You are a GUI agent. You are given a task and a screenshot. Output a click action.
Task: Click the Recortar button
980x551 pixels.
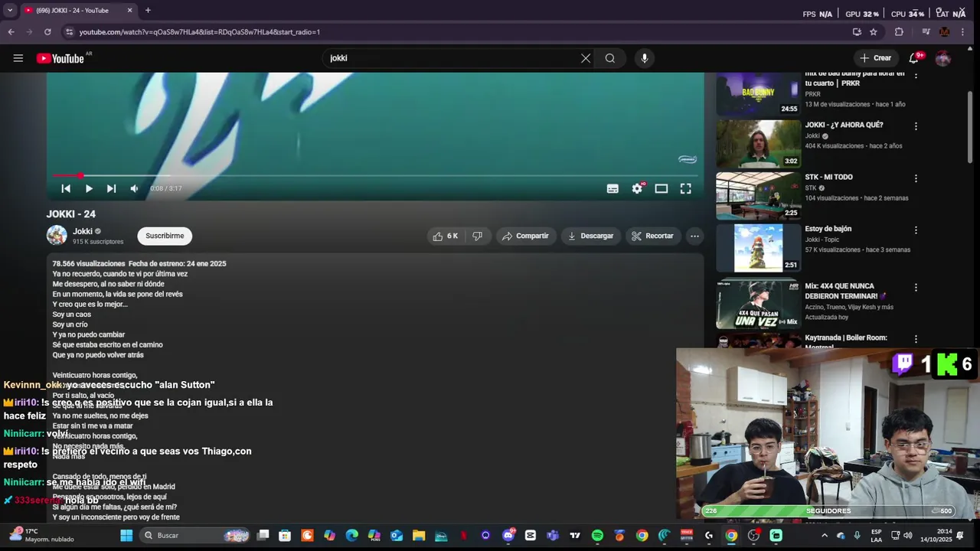click(652, 236)
